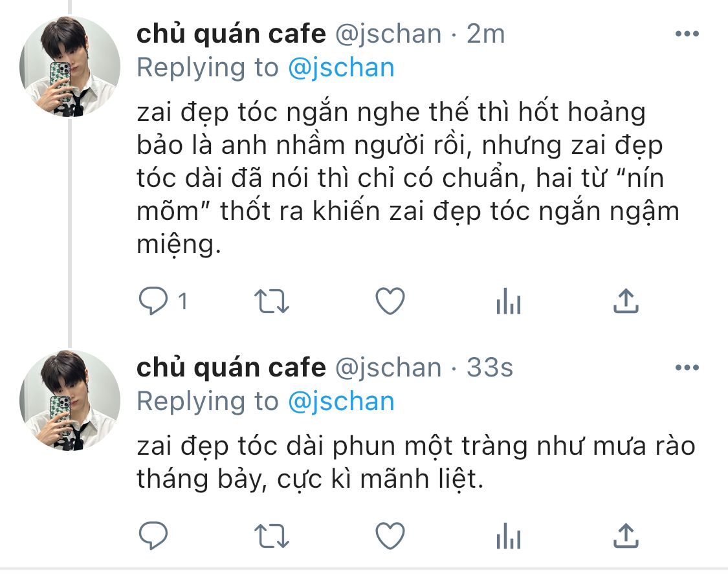Image resolution: width=728 pixels, height=579 pixels.
Task: Open 'chủ quán cafe' name on second tweet
Action: click(231, 368)
